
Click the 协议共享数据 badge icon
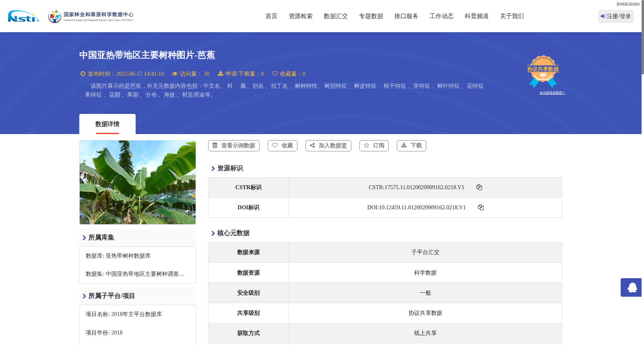[x=543, y=71]
